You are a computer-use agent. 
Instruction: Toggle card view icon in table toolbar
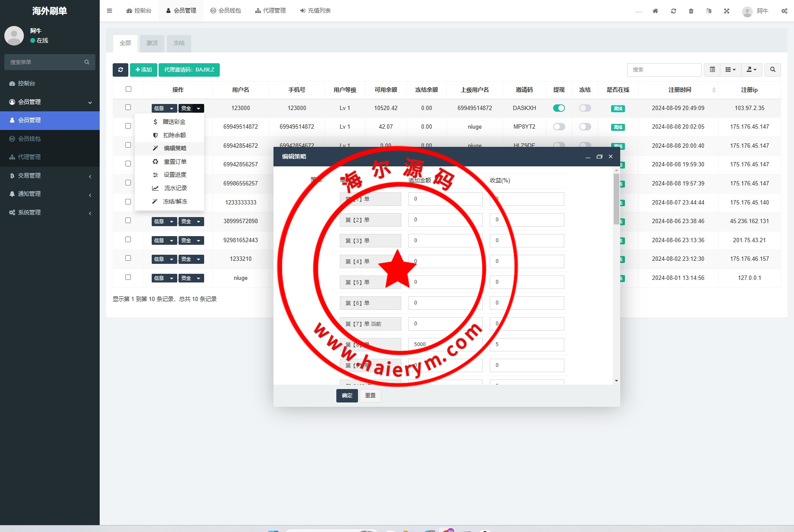click(x=712, y=70)
